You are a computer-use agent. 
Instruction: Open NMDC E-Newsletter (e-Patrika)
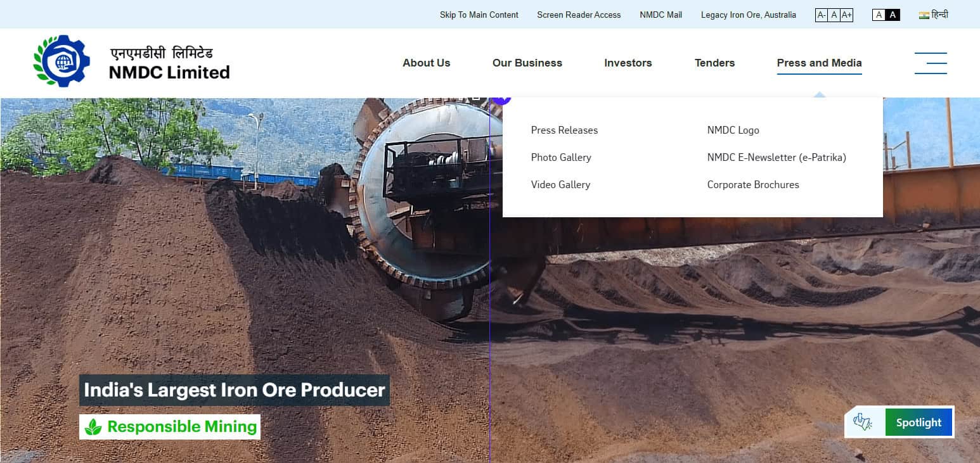777,157
